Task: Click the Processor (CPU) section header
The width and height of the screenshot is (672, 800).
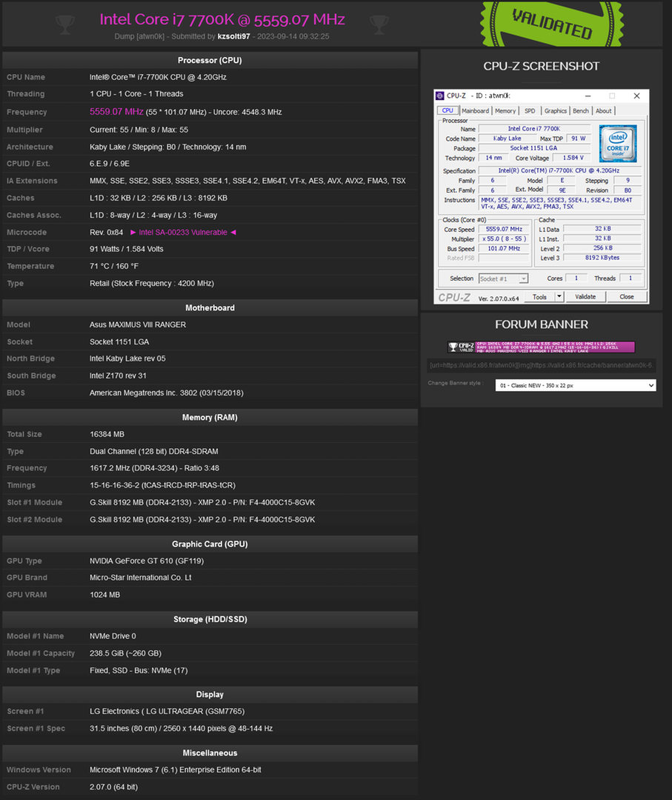Action: [210, 60]
